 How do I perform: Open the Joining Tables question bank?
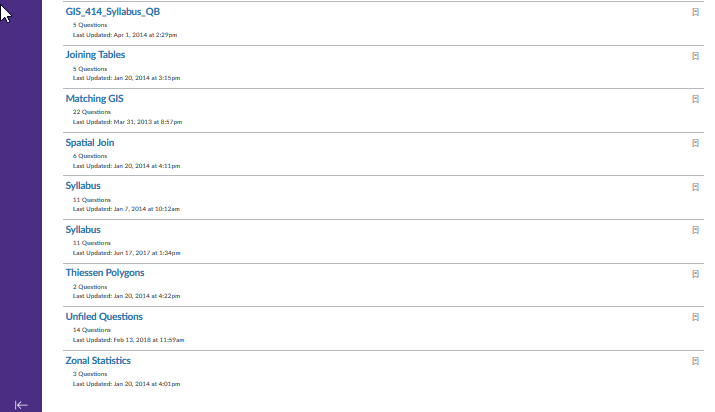(x=95, y=55)
